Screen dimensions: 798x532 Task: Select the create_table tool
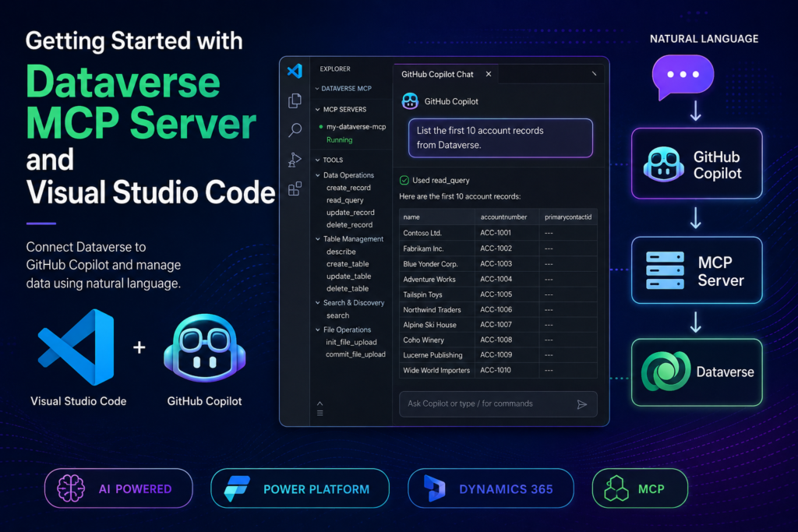pyautogui.click(x=348, y=264)
